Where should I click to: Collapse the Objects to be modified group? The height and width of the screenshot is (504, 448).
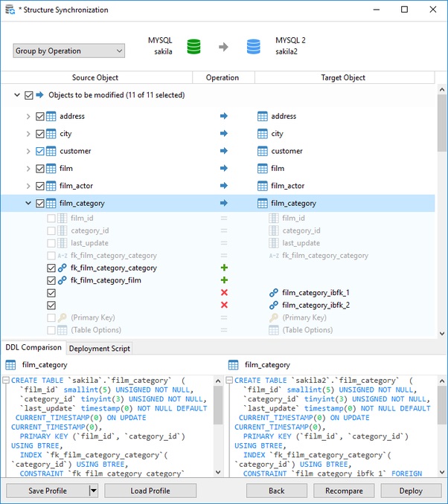17,95
